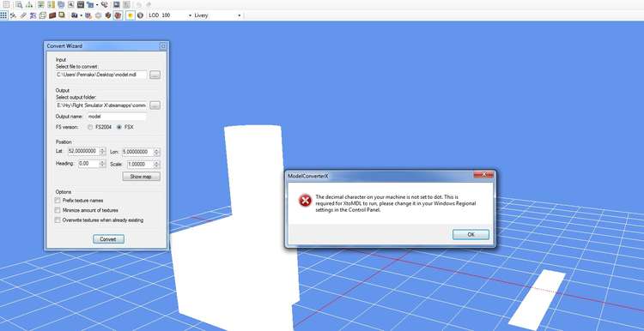This screenshot has height=331, width=644.
Task: Click the blue node hierarchy icon in top toolbar
Action: coord(90,5)
